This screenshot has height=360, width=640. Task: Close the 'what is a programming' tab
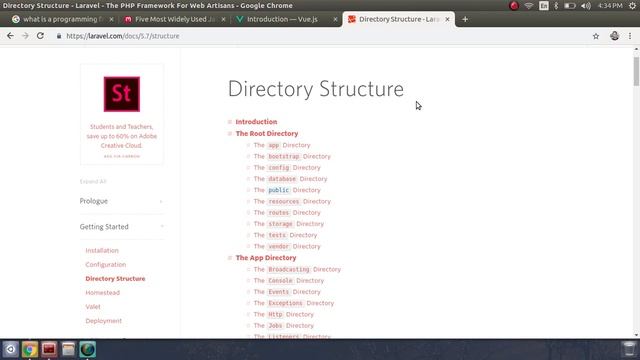[111, 19]
